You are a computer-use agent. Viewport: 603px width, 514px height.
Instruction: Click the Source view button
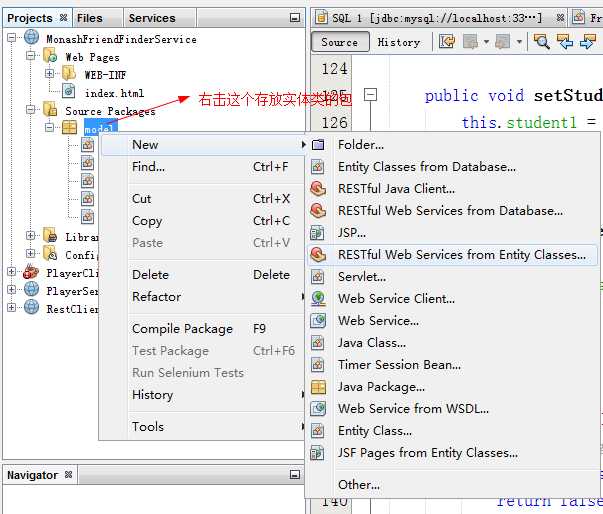(x=340, y=42)
